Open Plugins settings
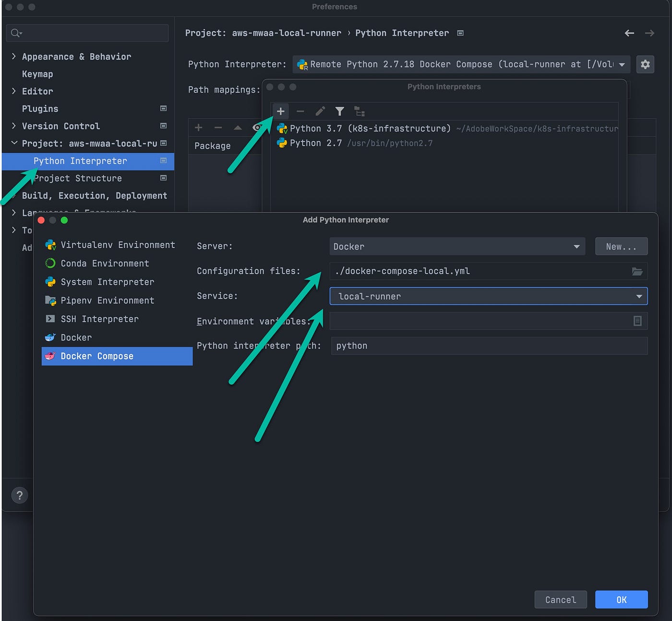The image size is (672, 621). pos(40,109)
